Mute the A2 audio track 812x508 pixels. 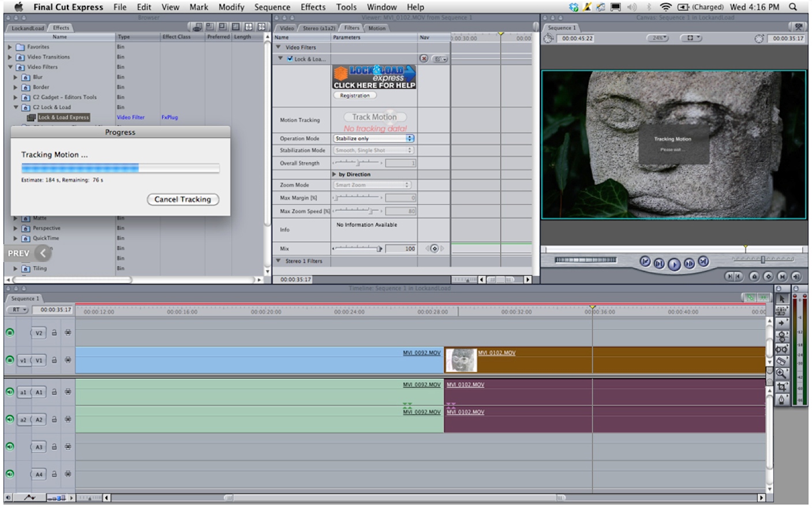(10, 419)
